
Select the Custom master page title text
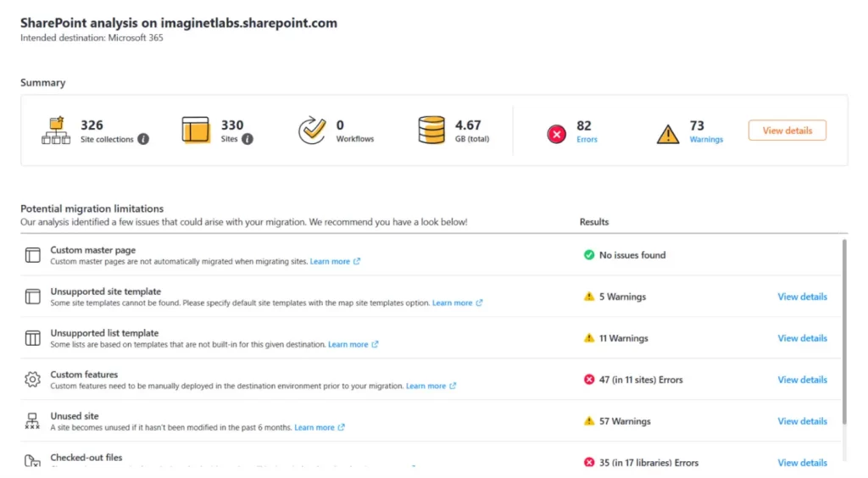tap(93, 250)
